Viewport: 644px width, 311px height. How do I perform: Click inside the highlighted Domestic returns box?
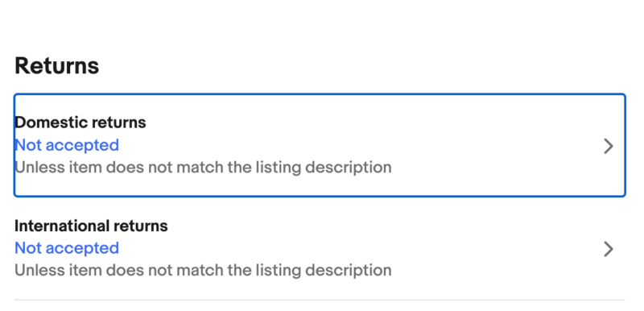coord(320,146)
